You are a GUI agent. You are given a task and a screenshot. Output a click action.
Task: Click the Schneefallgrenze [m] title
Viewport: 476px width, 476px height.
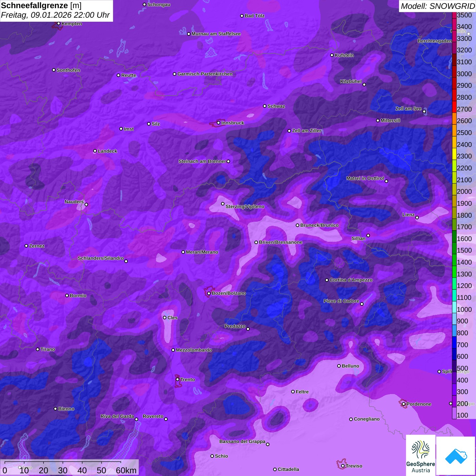coord(41,6)
